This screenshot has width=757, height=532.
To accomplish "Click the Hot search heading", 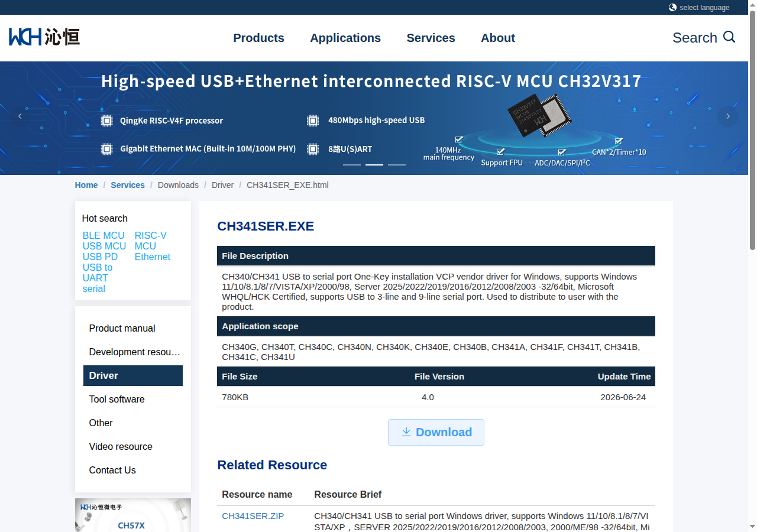I will tap(105, 219).
